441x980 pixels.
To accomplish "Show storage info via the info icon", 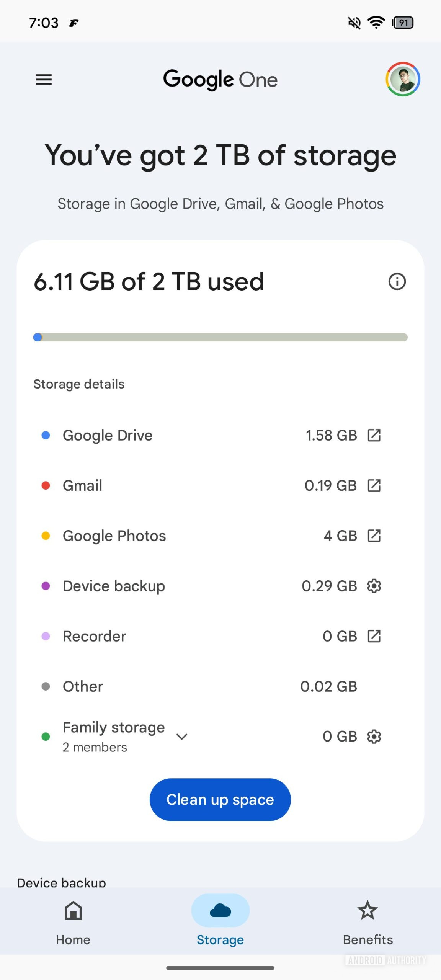I will 397,282.
